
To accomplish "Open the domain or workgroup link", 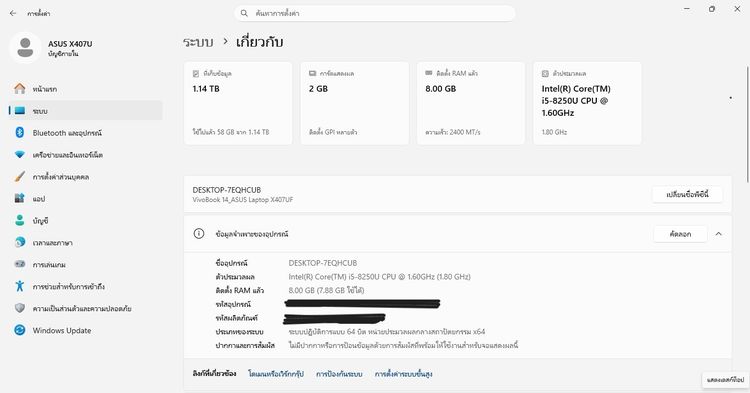I will 276,374.
